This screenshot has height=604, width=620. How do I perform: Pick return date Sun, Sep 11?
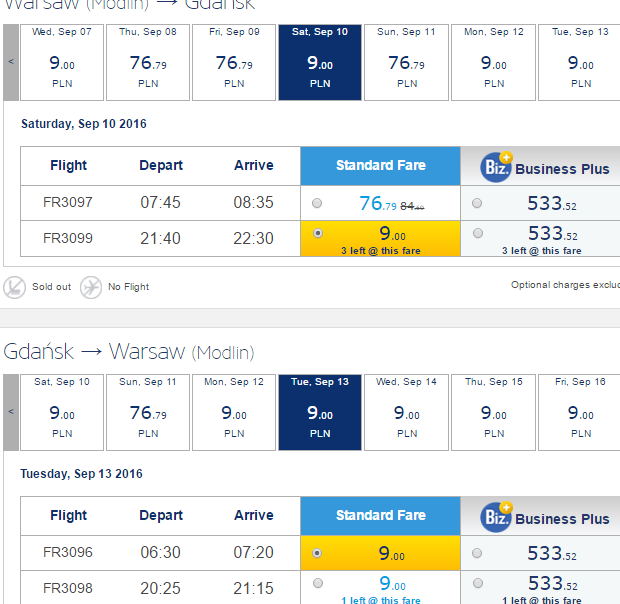(148, 412)
